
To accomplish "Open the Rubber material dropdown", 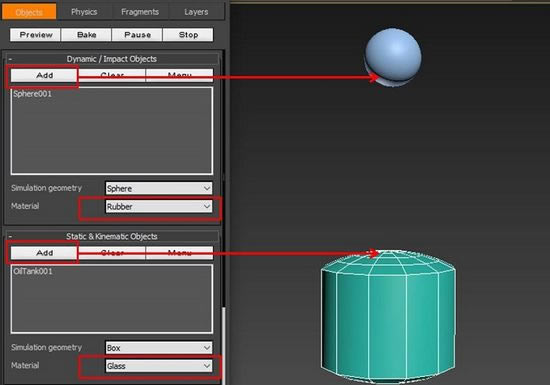I will tap(159, 207).
